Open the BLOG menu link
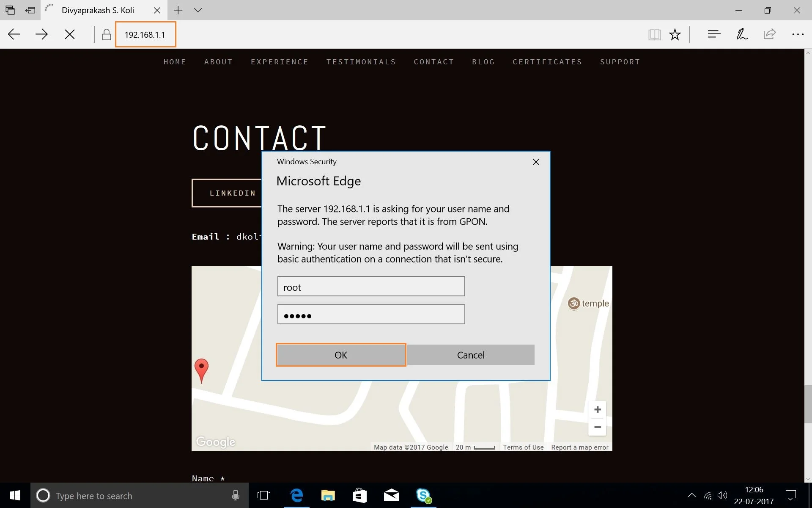This screenshot has width=812, height=508. (483, 62)
